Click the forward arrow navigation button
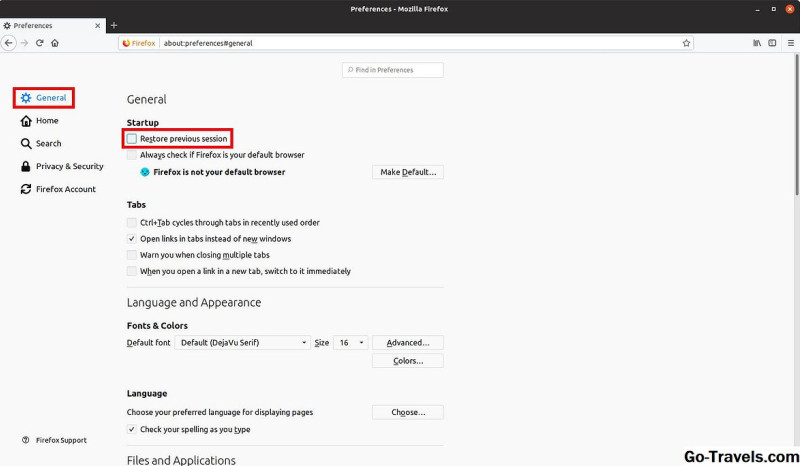800x466 pixels. click(24, 43)
